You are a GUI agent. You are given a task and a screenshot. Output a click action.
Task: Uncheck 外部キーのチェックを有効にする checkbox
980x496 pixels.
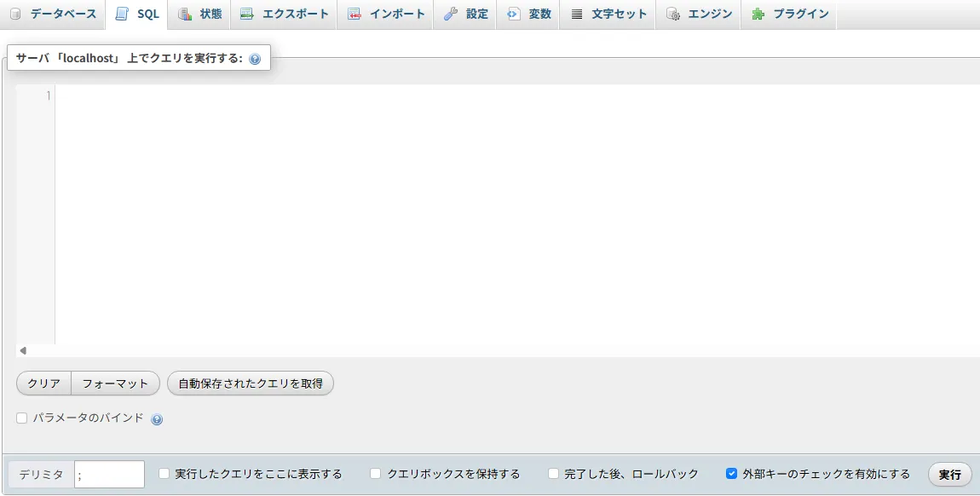click(x=731, y=474)
